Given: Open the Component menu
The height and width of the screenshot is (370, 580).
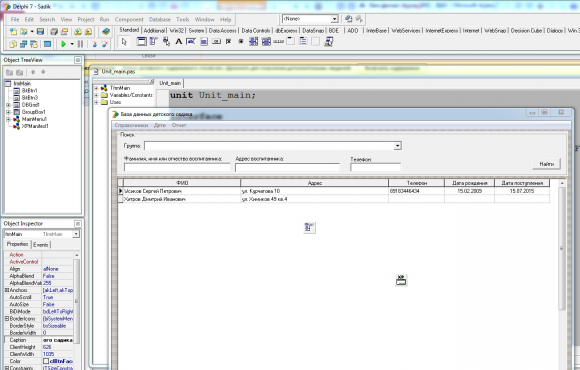Looking at the screenshot, I should point(129,20).
